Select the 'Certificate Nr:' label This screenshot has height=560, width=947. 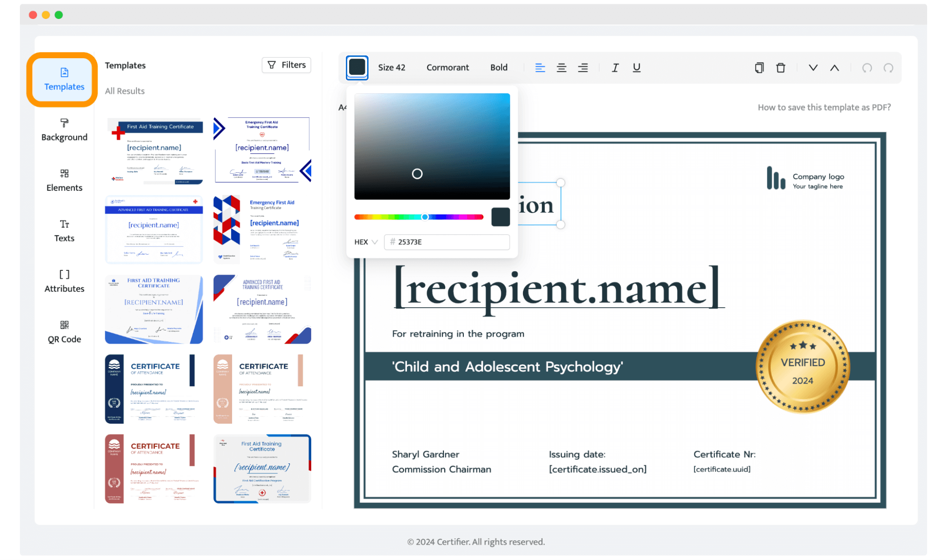[724, 454]
